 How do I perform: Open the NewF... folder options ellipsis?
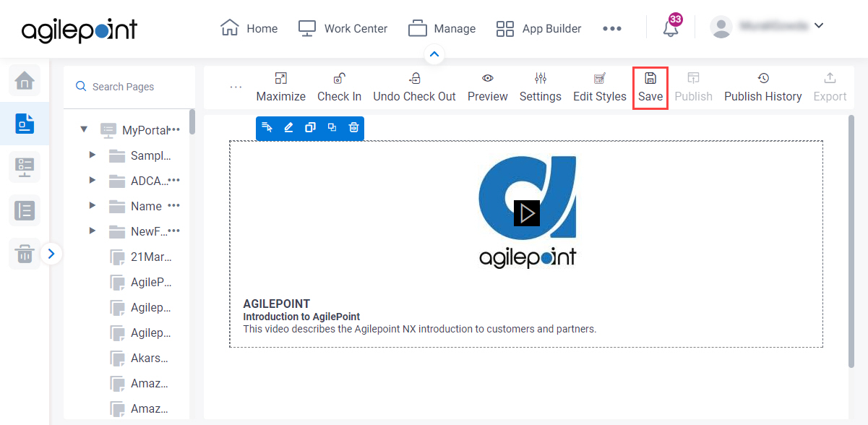[x=174, y=231]
